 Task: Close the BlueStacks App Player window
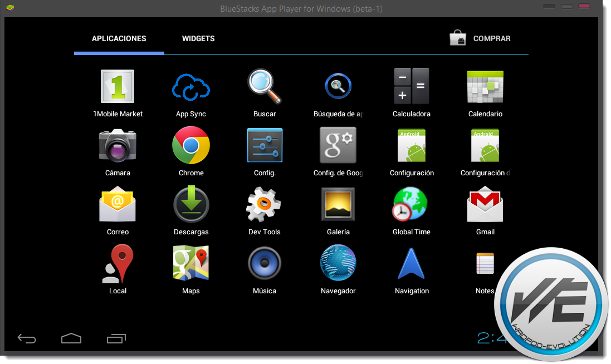[x=584, y=6]
